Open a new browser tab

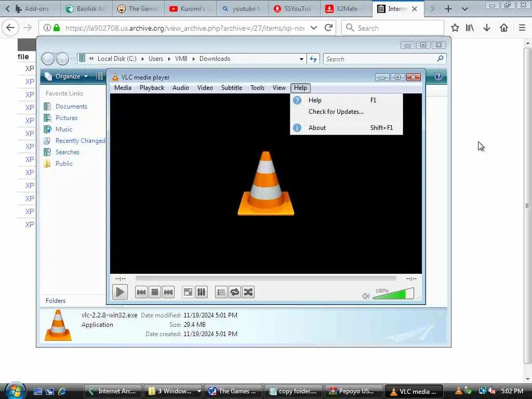448,9
